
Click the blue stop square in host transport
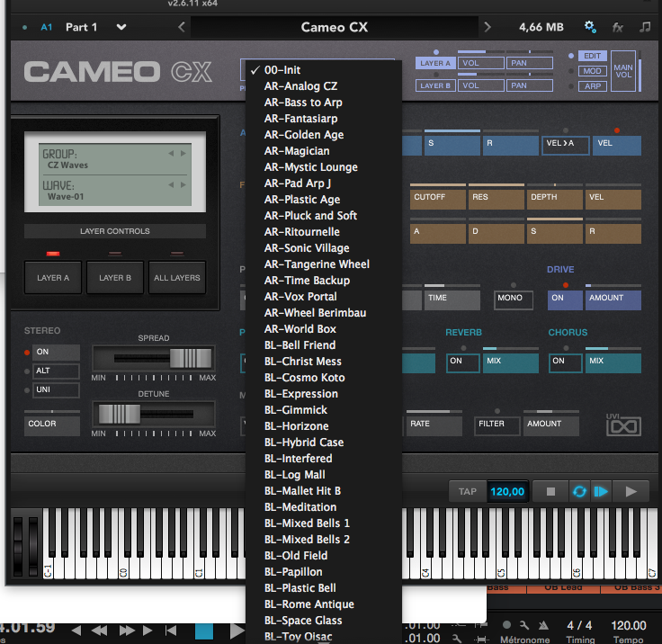click(x=204, y=631)
